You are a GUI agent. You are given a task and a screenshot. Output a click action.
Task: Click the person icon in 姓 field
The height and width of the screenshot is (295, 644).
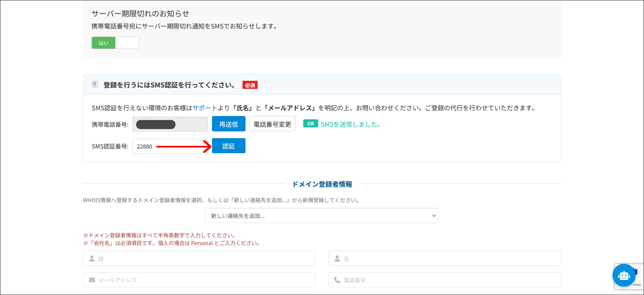point(92,258)
